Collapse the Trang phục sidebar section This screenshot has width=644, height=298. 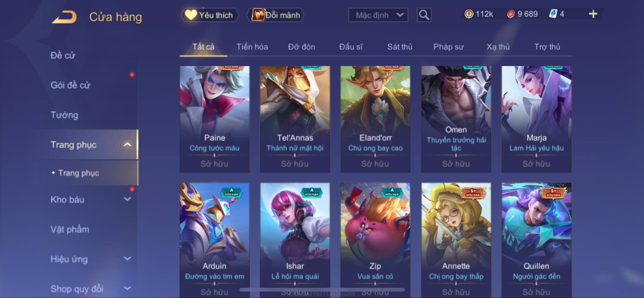(127, 144)
